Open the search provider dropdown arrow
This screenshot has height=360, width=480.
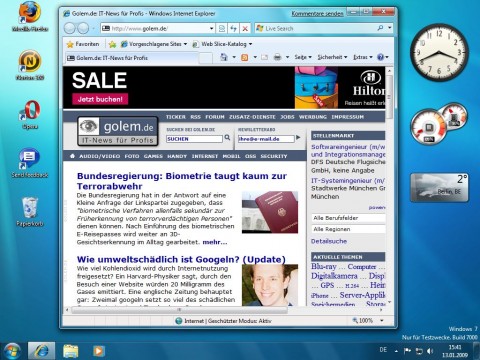389,28
